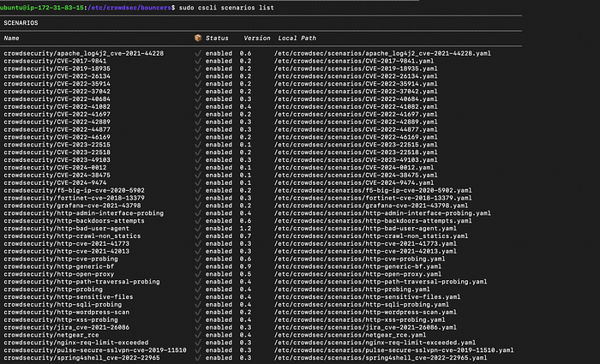
Task: Click the SCENARIOS table title
Action: pyautogui.click(x=21, y=23)
